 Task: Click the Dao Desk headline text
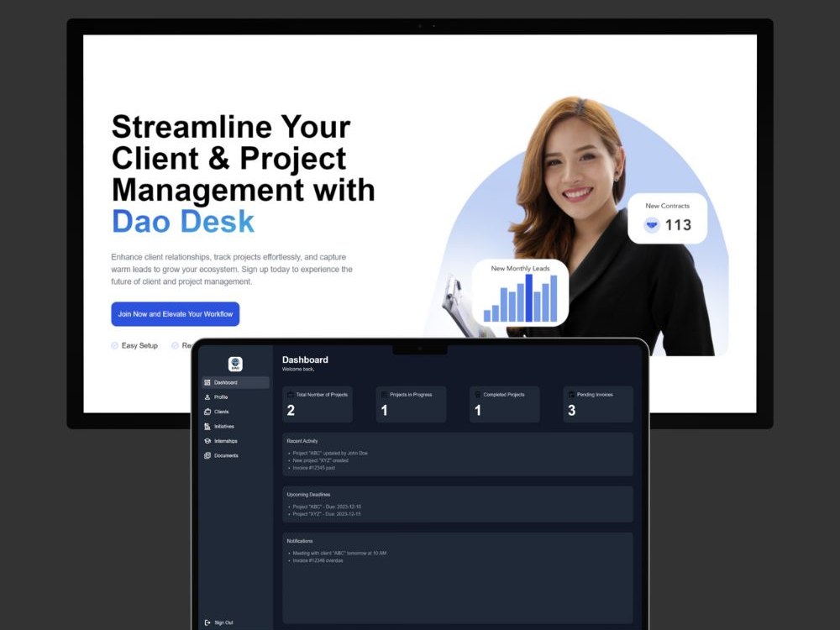coord(182,221)
